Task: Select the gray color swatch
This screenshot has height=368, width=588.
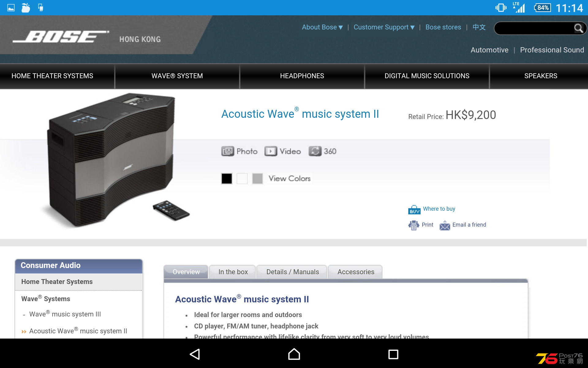Action: pos(257,178)
